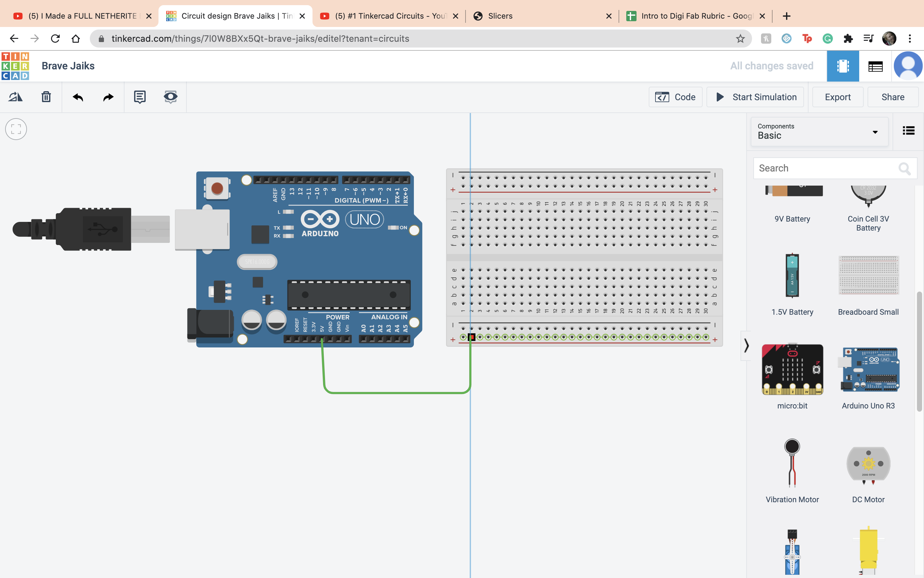The image size is (924, 578).
Task: Open the notes tool
Action: (140, 97)
